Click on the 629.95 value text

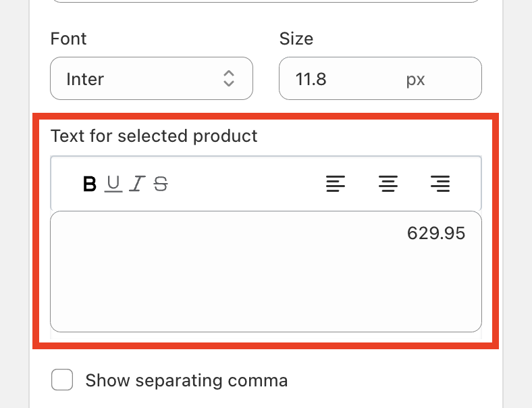pyautogui.click(x=436, y=233)
